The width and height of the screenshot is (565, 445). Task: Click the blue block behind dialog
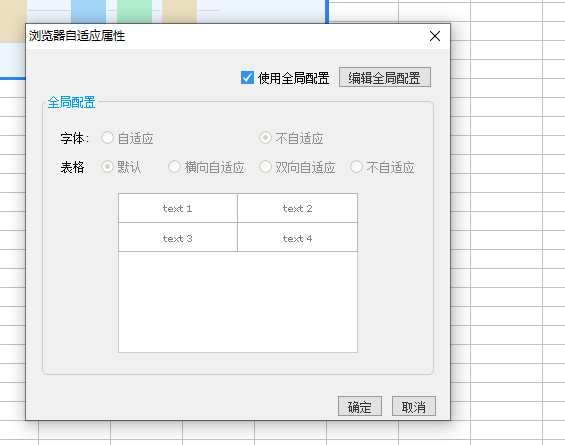pos(88,12)
